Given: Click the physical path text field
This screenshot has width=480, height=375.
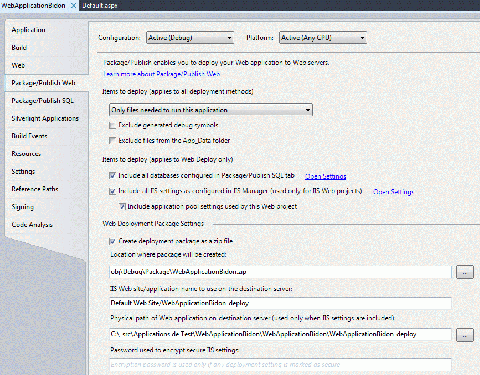Looking at the screenshot, I should point(280,334).
